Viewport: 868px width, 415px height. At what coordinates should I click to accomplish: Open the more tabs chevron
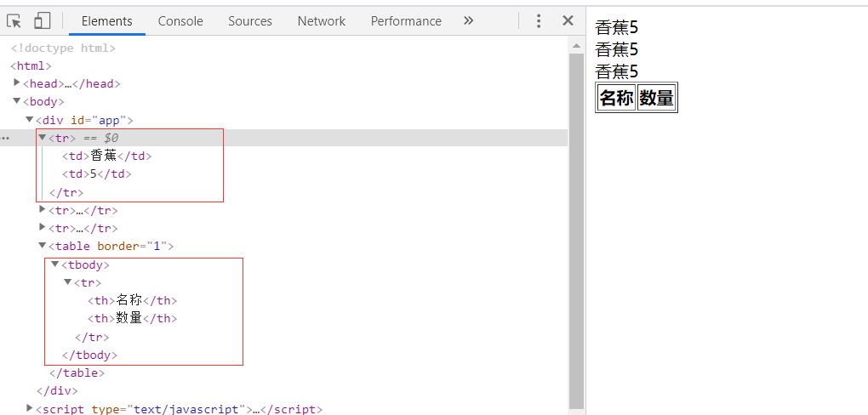(x=468, y=21)
